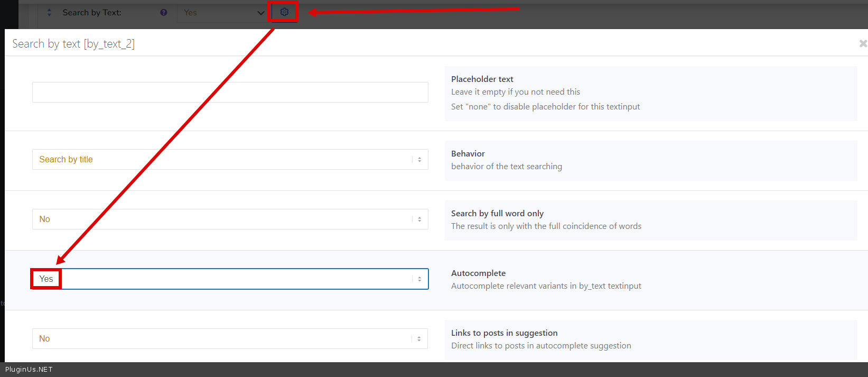Open the Autocomplete dropdown set to Yes
This screenshot has height=377, width=868.
230,279
